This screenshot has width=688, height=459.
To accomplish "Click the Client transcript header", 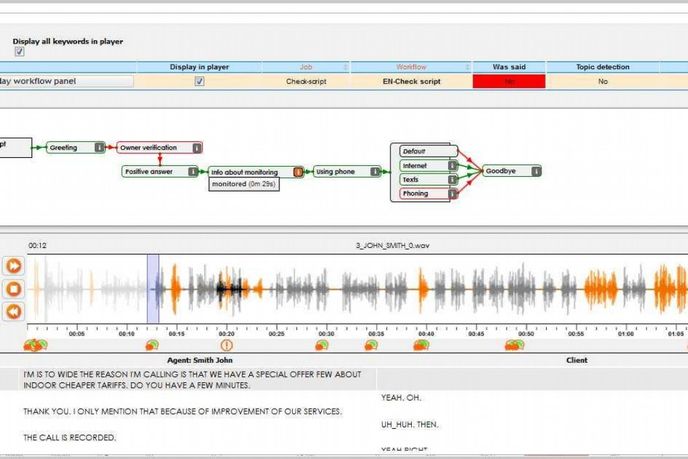I will 576,360.
